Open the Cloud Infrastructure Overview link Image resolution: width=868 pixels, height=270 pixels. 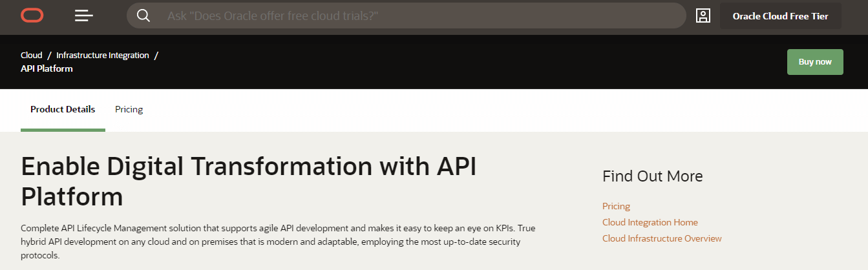[x=662, y=238]
